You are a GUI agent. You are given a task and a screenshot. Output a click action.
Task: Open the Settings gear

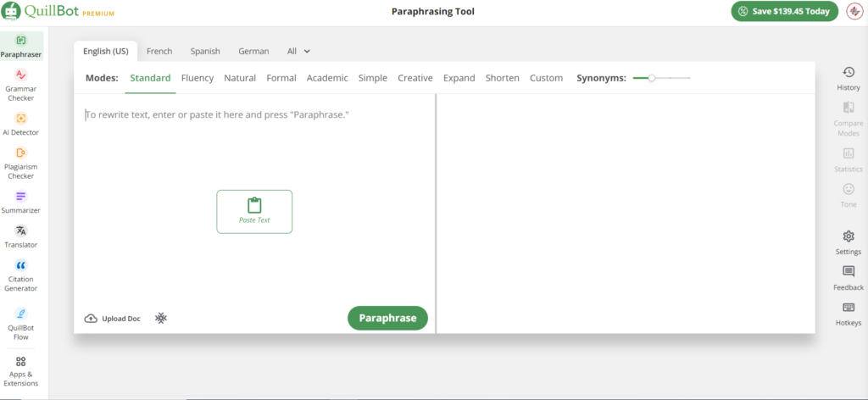pyautogui.click(x=848, y=236)
